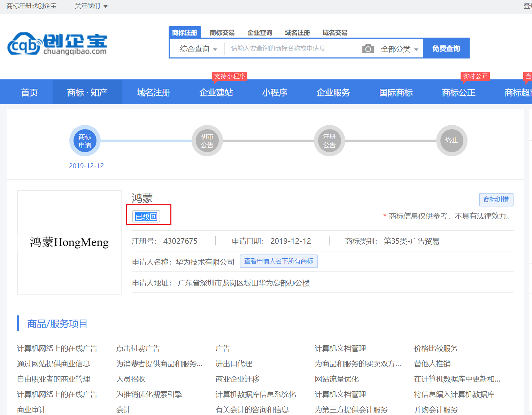Viewport: 532px width, 415px height.
Task: Click the 为推销优化搜索引擎 service item
Action: 149,394
